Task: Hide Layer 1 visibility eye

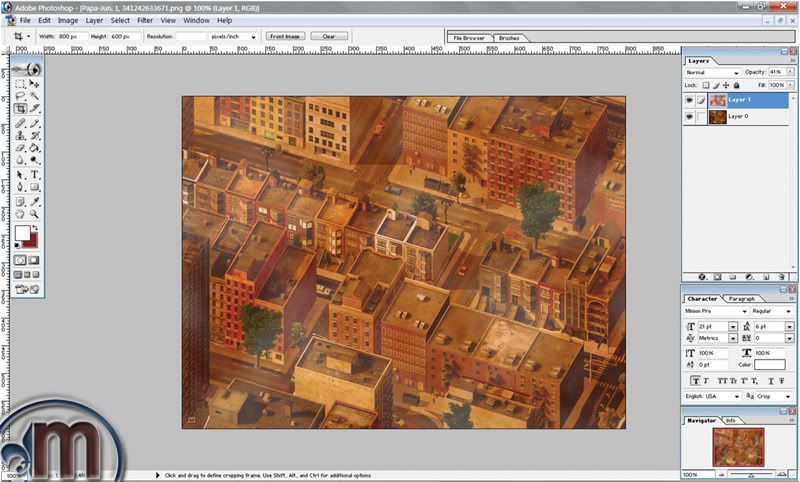Action: click(689, 100)
